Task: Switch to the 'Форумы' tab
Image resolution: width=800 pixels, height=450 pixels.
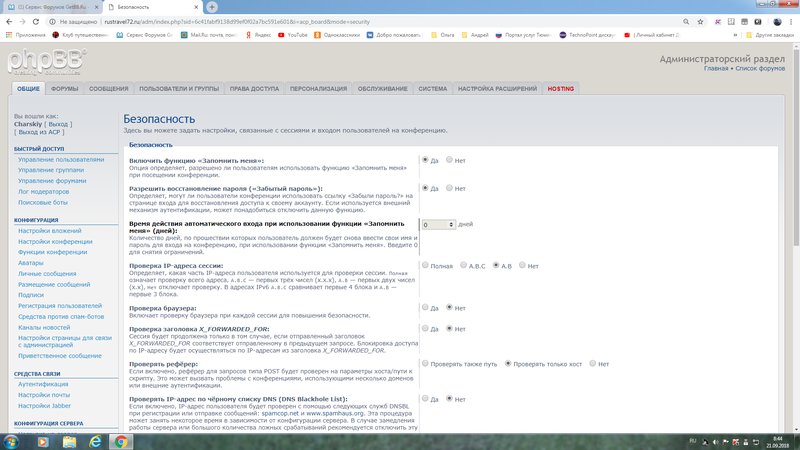Action: (65, 89)
